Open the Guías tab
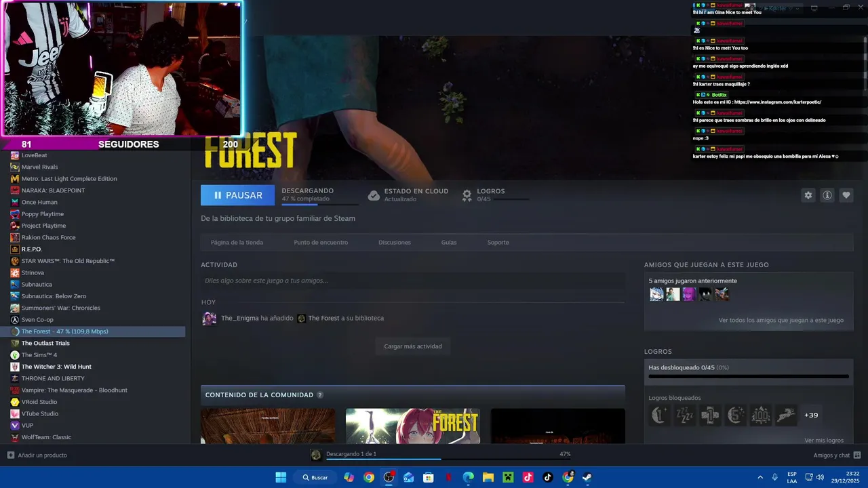The image size is (868, 488). pyautogui.click(x=449, y=243)
